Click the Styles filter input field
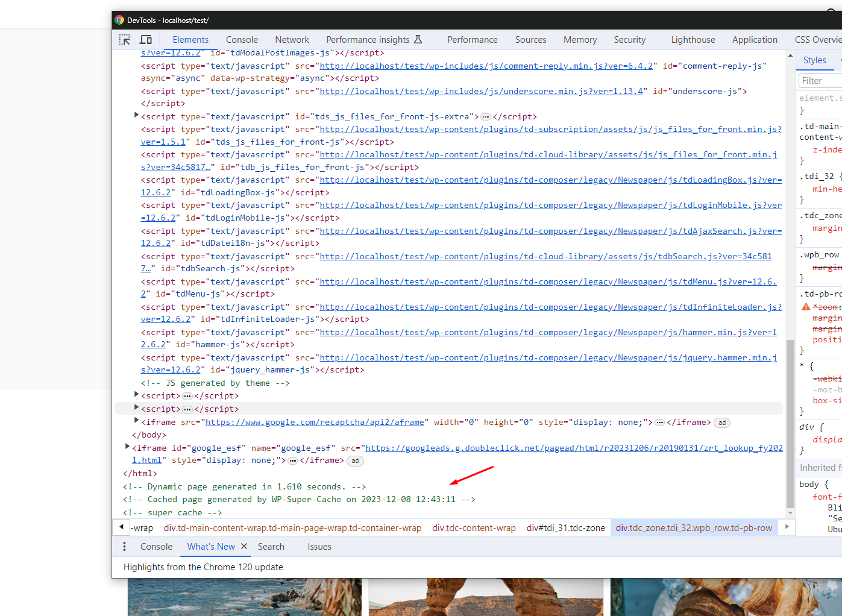Viewport: 842px width, 616px height. click(x=820, y=81)
